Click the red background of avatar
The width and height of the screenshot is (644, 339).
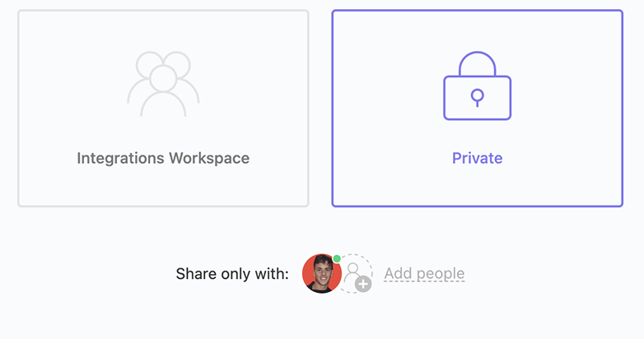[307, 273]
